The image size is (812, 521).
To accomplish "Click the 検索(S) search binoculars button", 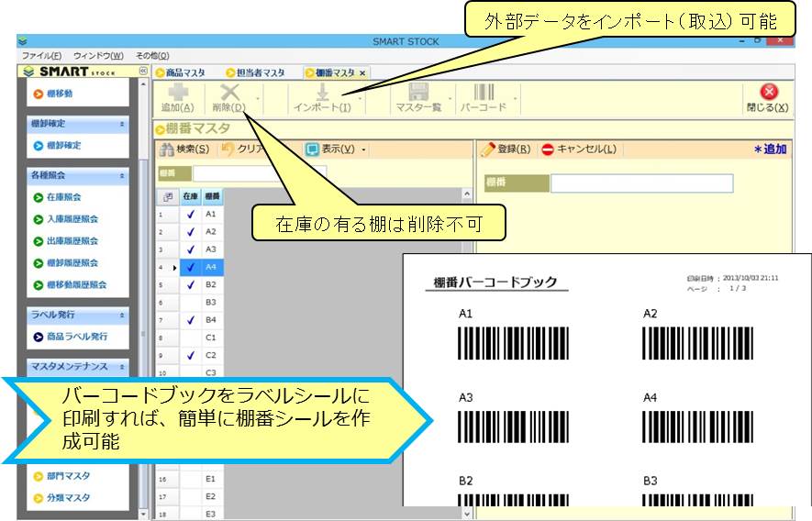I will tap(184, 150).
